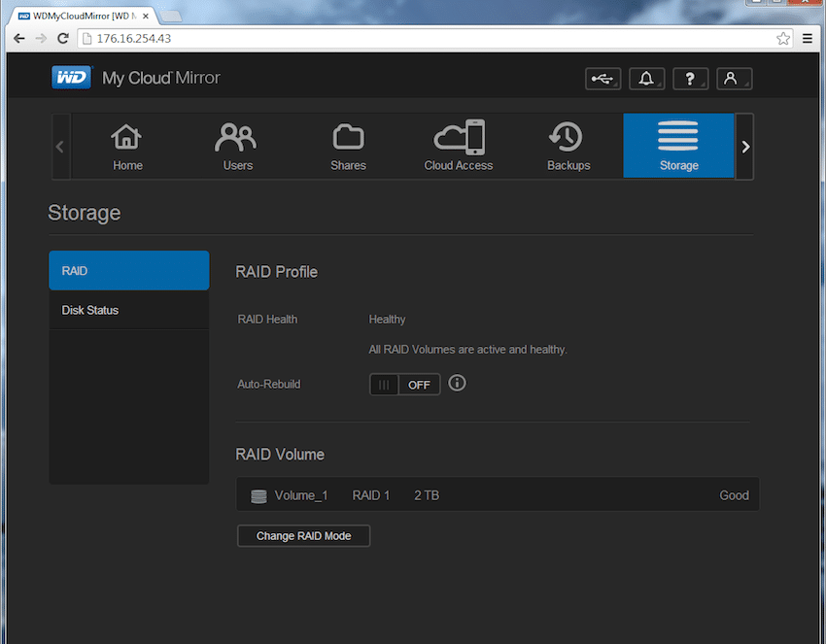The height and width of the screenshot is (644, 826).
Task: Click the Auto-Rebuild info icon
Action: coord(457,383)
